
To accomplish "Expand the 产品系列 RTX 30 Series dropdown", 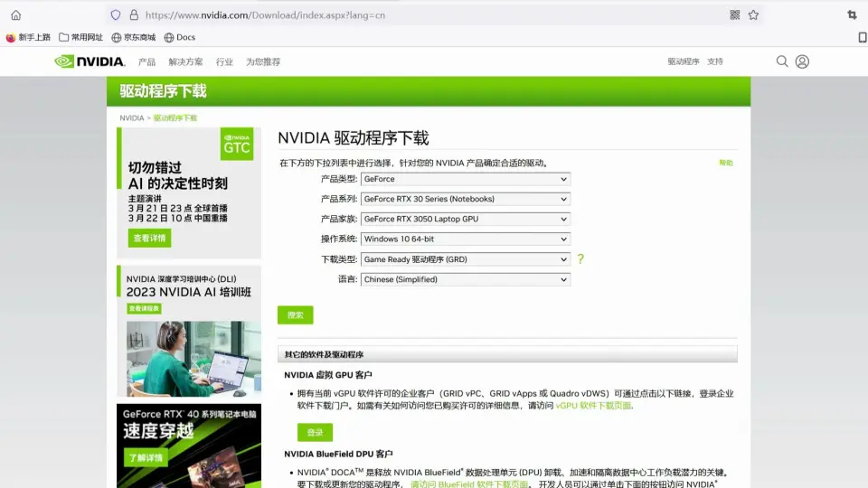I will (x=466, y=199).
